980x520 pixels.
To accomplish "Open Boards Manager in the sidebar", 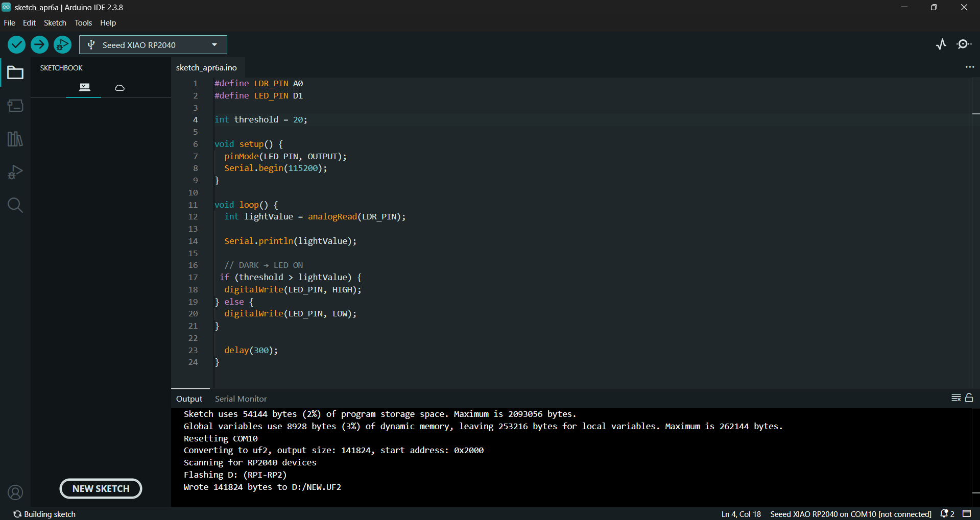I will [15, 106].
